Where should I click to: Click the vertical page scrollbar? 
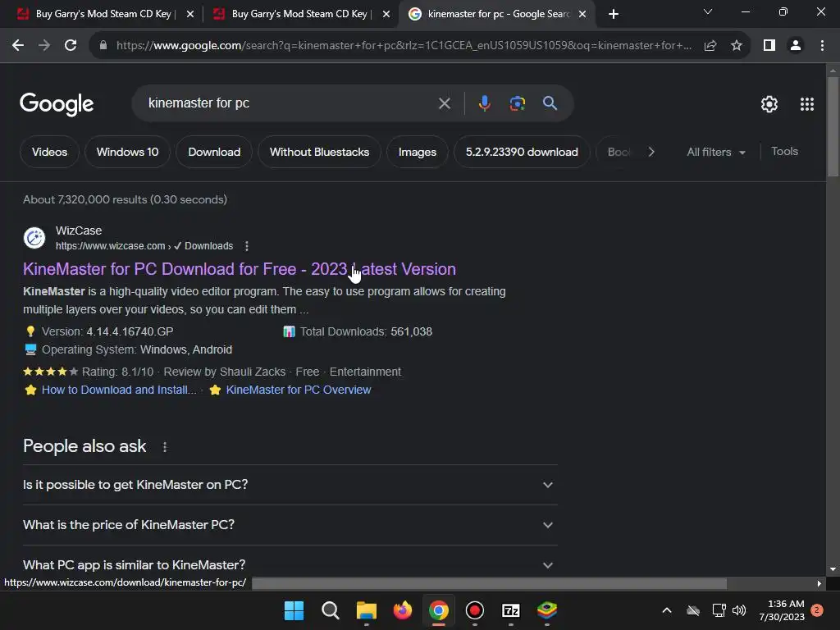point(833,126)
